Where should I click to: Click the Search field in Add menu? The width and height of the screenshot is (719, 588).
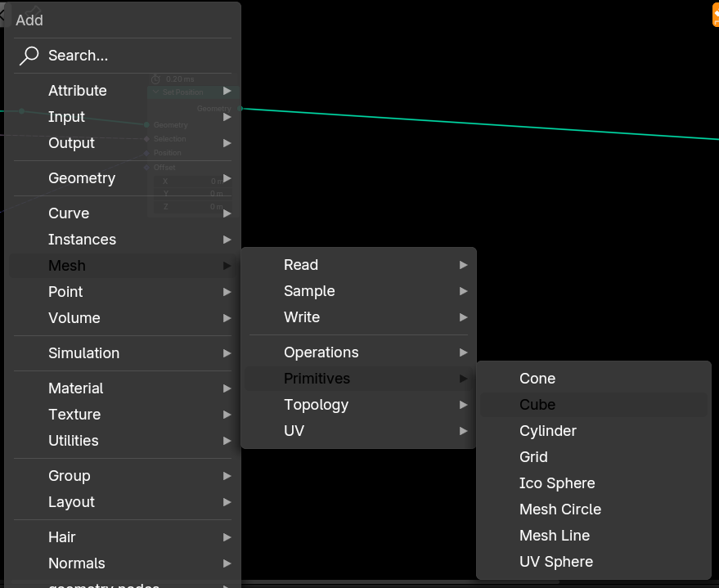click(123, 56)
